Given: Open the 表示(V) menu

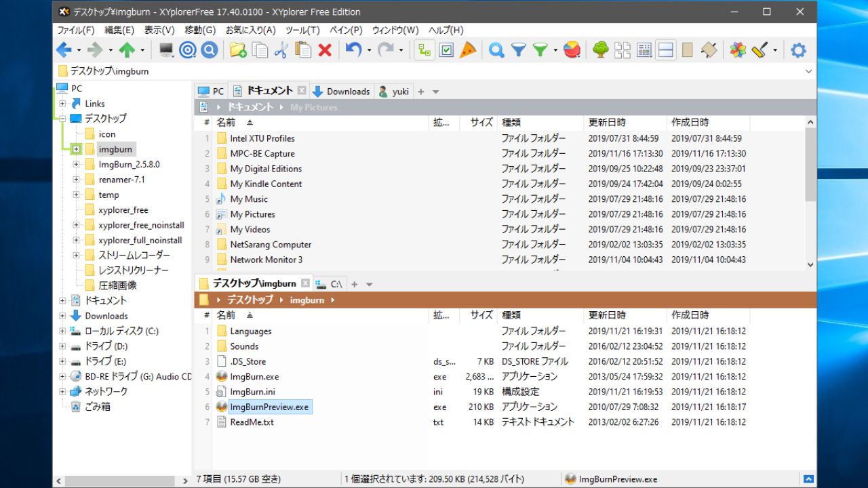Looking at the screenshot, I should (159, 30).
